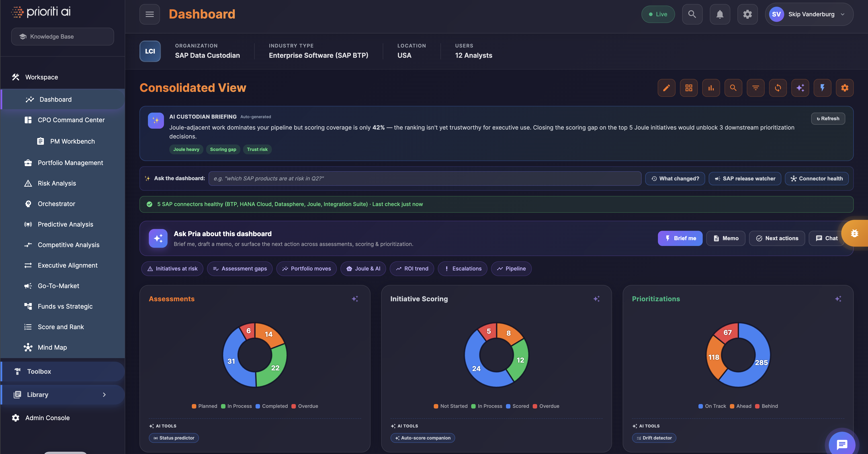Image resolution: width=868 pixels, height=454 pixels.
Task: Click sparkle icon on Initiative Scoring card
Action: coord(596,299)
